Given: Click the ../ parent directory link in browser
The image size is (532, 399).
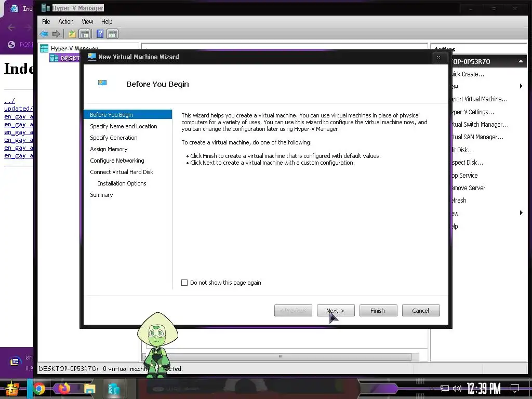Looking at the screenshot, I should (x=9, y=101).
